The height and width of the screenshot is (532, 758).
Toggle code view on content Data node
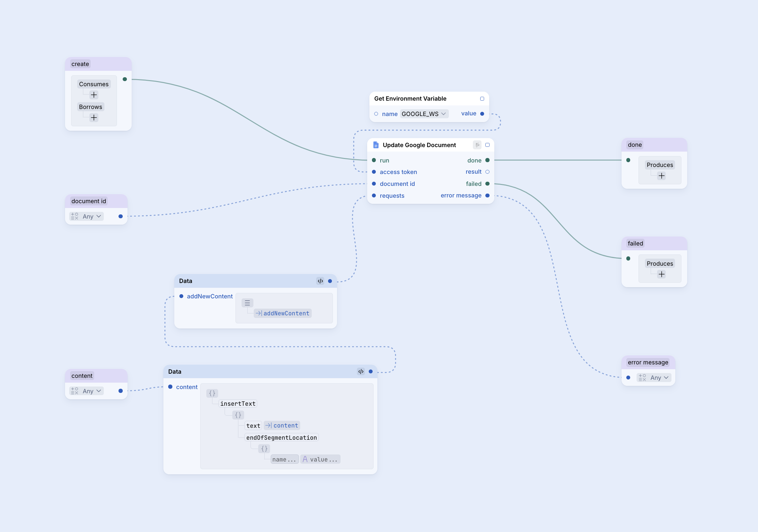tap(361, 371)
